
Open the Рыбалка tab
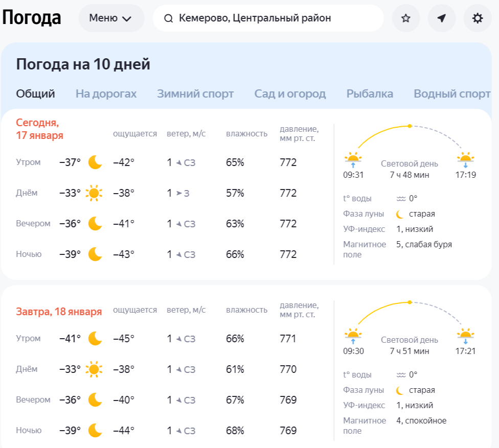[x=369, y=94]
